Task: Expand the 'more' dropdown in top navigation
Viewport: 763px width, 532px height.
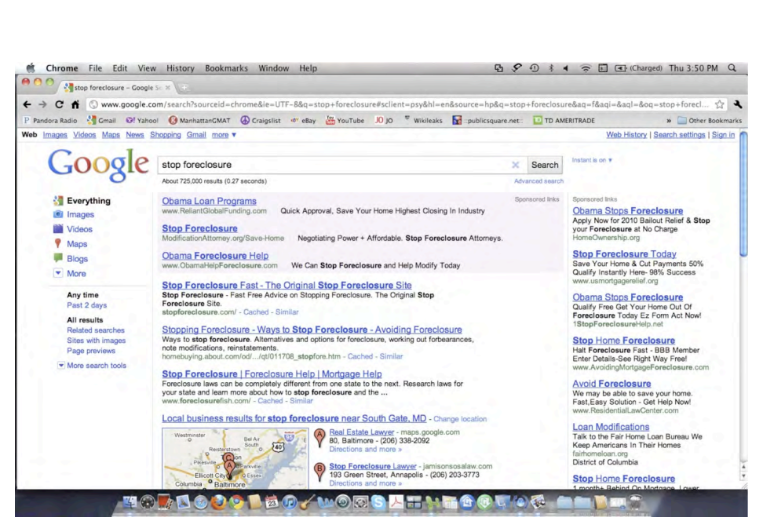Action: pos(224,135)
